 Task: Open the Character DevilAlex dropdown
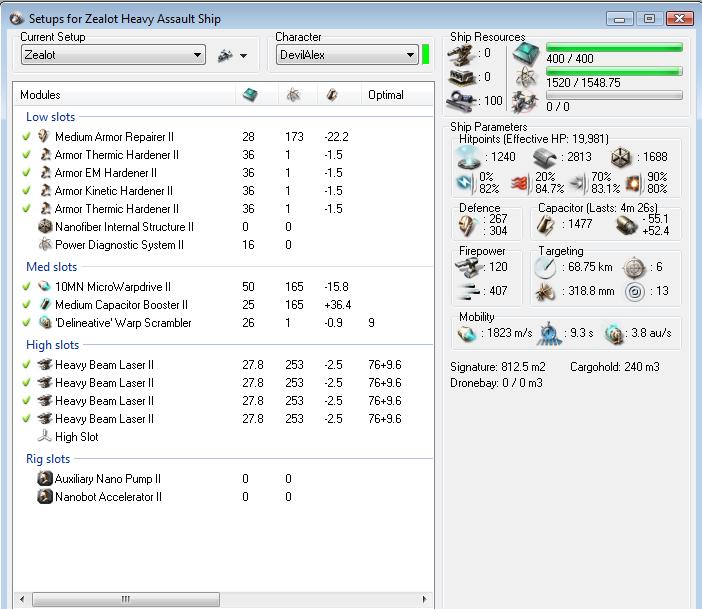pyautogui.click(x=347, y=55)
